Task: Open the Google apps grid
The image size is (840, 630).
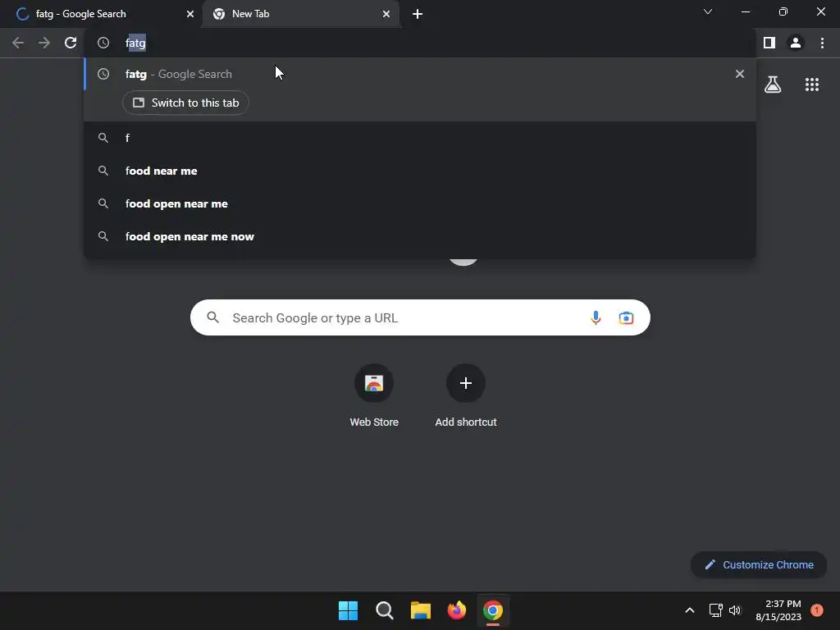Action: click(812, 84)
